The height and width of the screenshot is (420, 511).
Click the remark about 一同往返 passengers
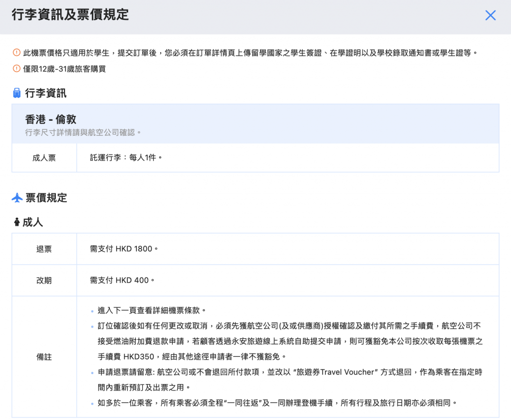coord(277,403)
